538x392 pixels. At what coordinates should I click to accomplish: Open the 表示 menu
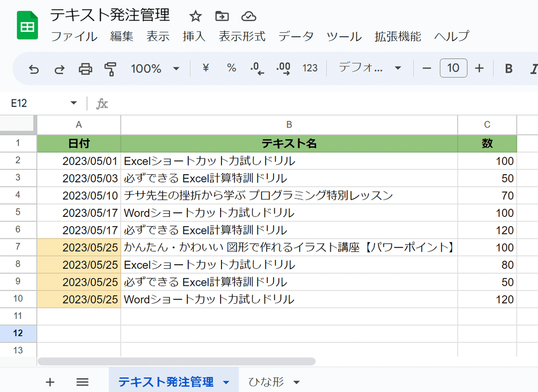click(158, 36)
